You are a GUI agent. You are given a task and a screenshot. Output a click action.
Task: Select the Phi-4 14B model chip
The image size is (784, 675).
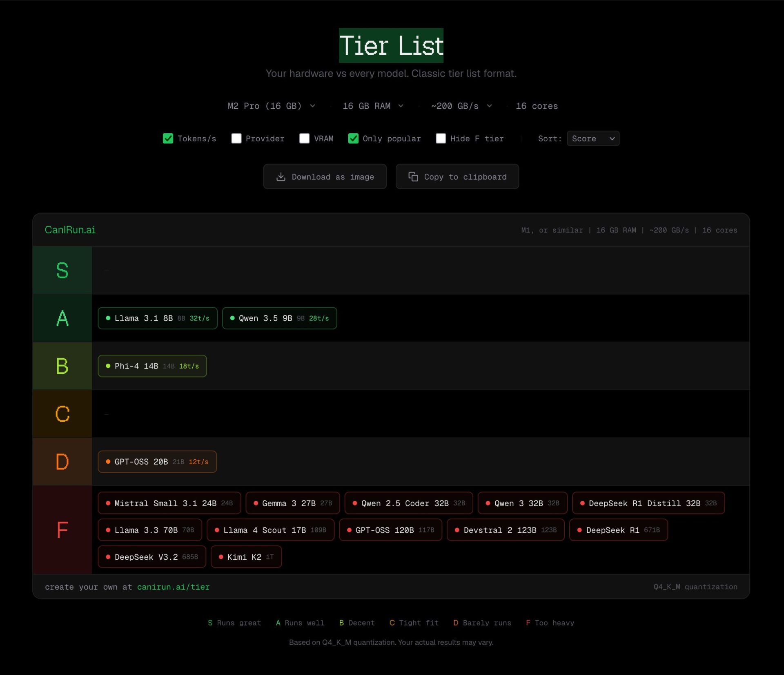click(152, 366)
